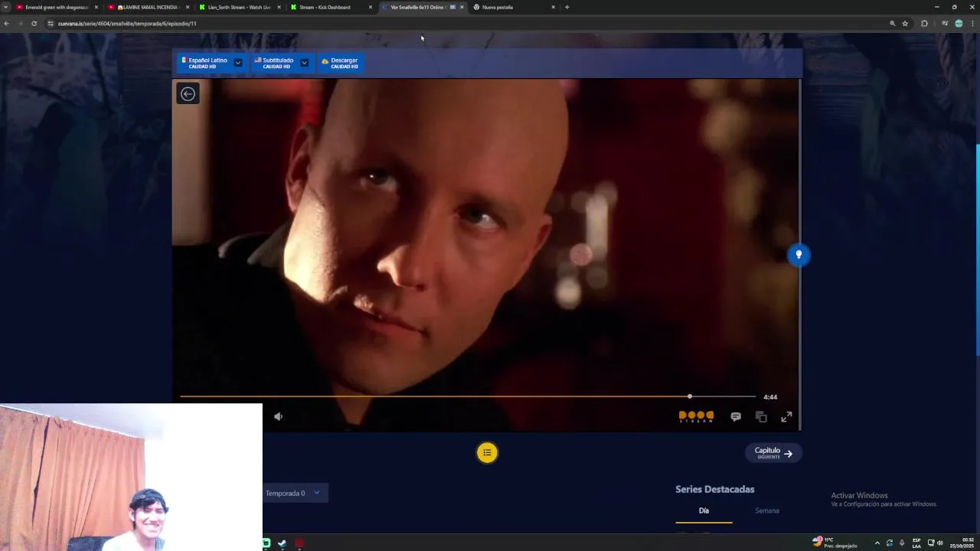This screenshot has width=980, height=551.
Task: Enter fullscreen mode in the video player
Action: tap(786, 417)
